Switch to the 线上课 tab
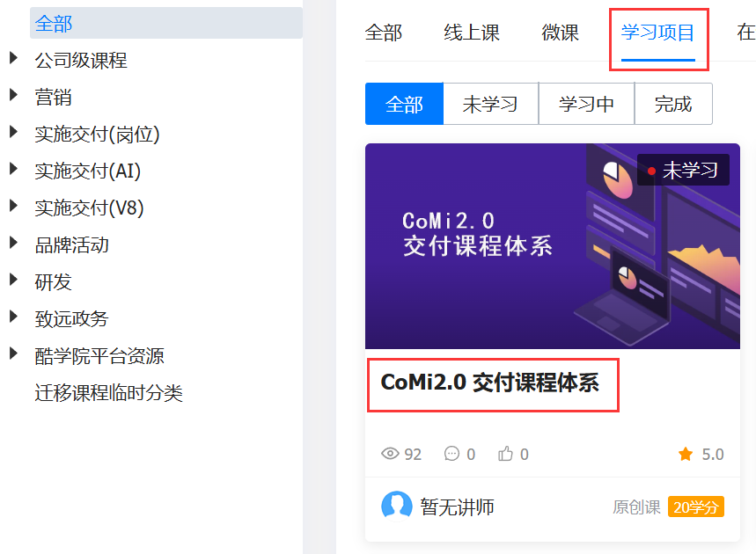Screen dimensions: 756x554 tap(472, 33)
